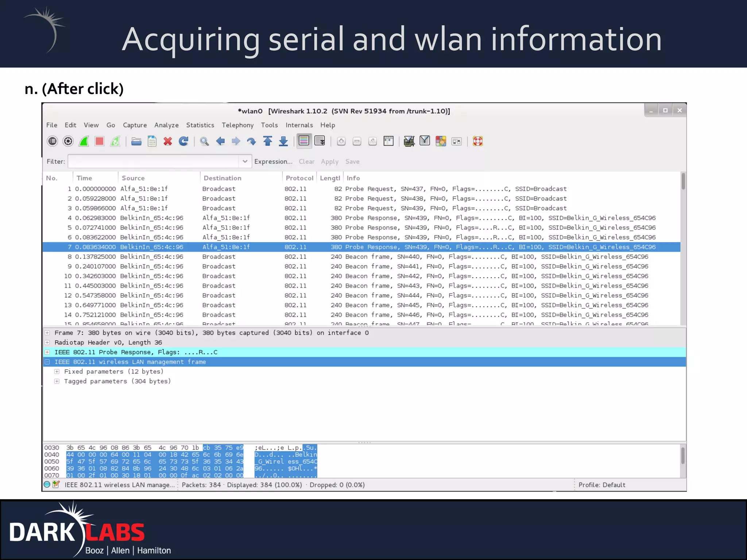Open a capture file folder icon
The width and height of the screenshot is (747, 560).
tap(136, 141)
